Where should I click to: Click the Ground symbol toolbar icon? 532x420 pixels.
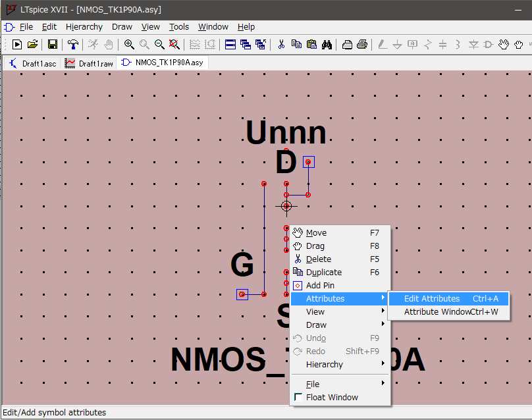pyautogui.click(x=397, y=45)
